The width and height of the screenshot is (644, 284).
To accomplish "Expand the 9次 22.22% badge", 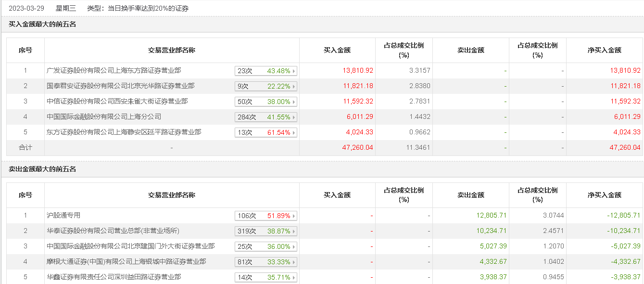I will coord(266,86).
